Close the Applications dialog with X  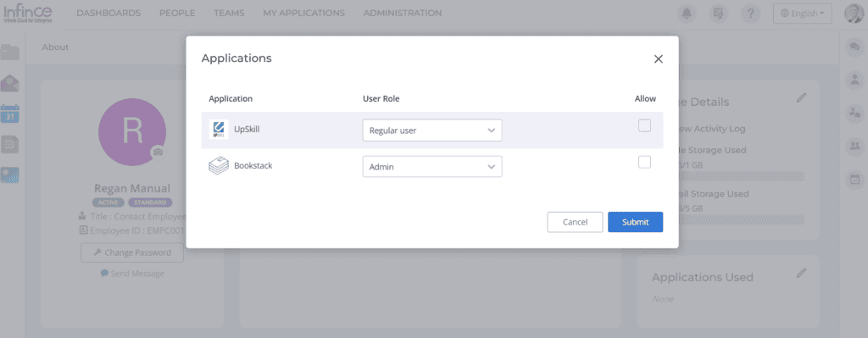pos(658,59)
